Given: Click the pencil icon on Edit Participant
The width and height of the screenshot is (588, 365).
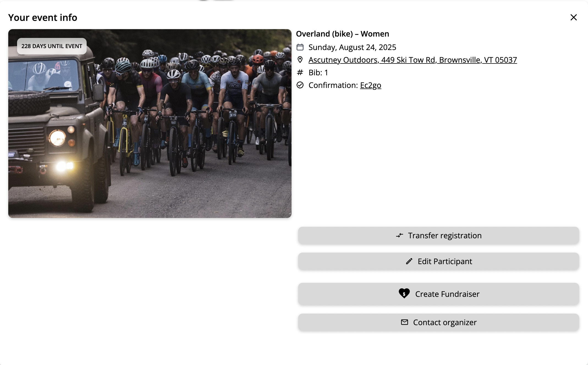Looking at the screenshot, I should tap(409, 261).
